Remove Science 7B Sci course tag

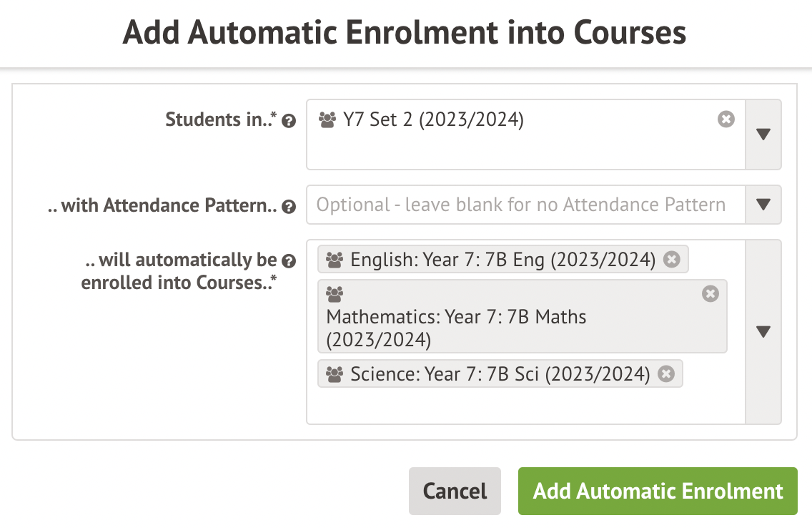pyautogui.click(x=666, y=373)
